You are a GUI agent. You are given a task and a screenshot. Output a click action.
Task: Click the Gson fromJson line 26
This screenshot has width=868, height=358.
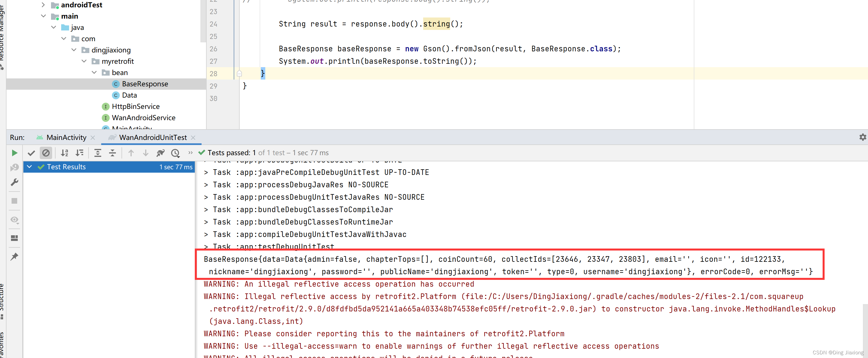pyautogui.click(x=449, y=49)
